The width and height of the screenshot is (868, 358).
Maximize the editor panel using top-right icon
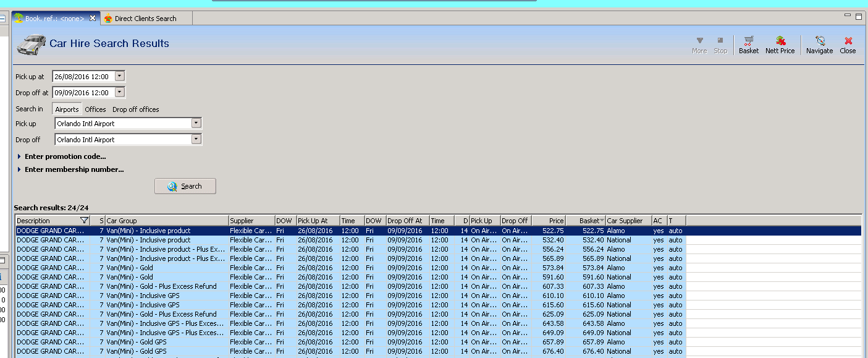click(858, 16)
